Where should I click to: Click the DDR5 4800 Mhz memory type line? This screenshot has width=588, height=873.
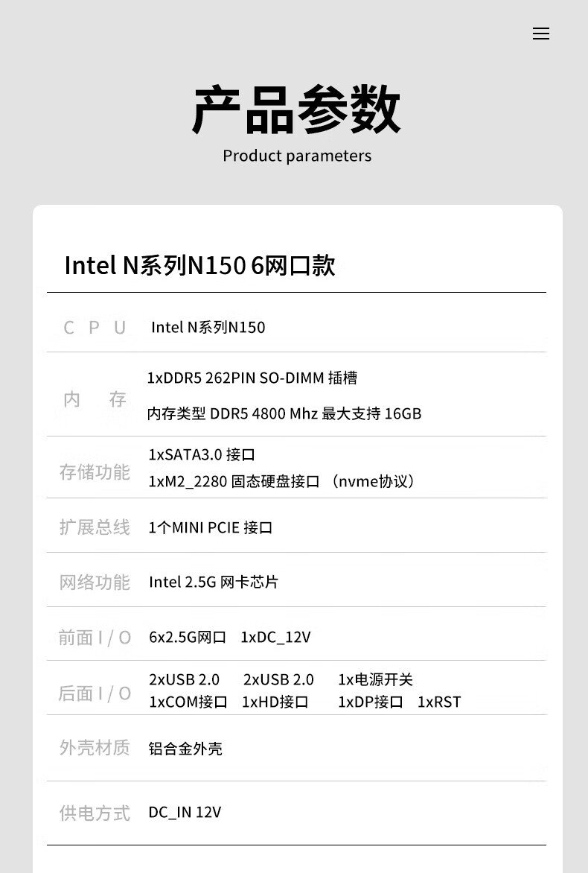(284, 413)
